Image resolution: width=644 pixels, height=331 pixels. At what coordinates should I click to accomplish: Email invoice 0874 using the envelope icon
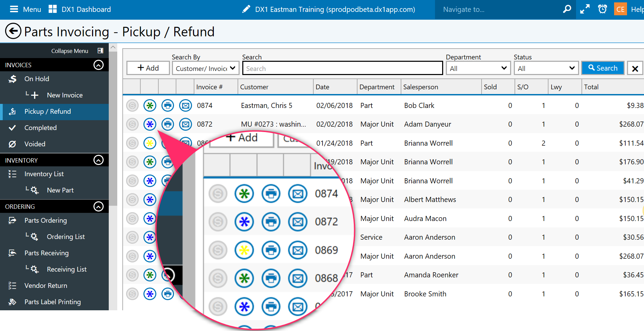[186, 106]
